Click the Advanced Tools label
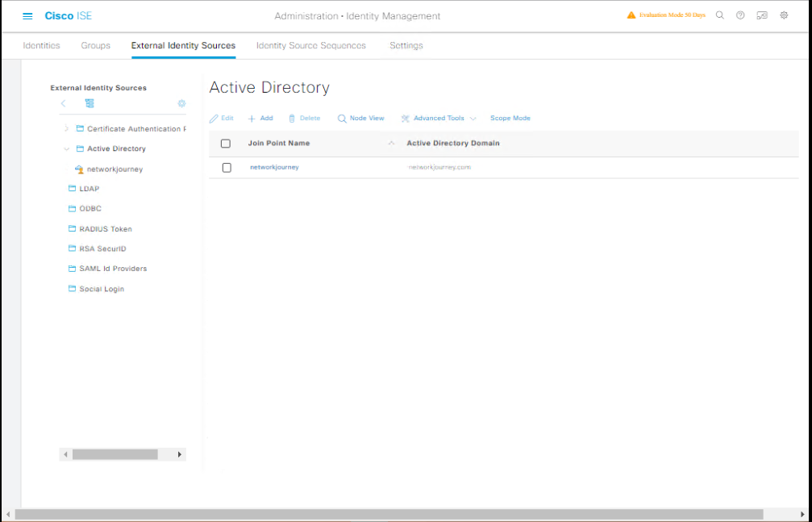Viewport: 812px width, 522px height. (439, 118)
